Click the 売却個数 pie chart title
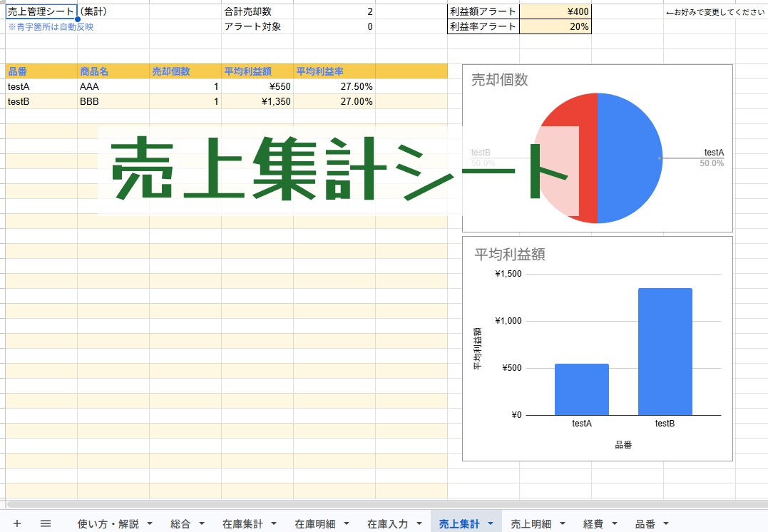 (x=500, y=79)
